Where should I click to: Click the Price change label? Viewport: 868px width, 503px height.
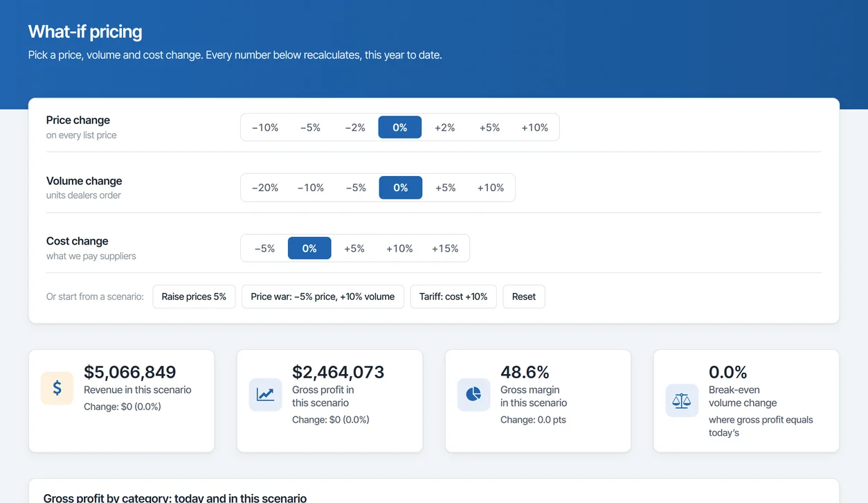[78, 121]
